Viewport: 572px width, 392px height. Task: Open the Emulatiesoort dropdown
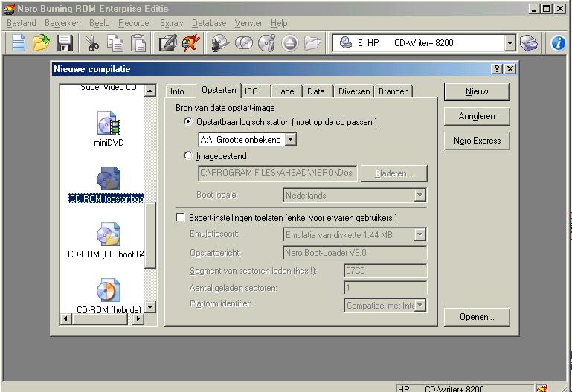[420, 234]
